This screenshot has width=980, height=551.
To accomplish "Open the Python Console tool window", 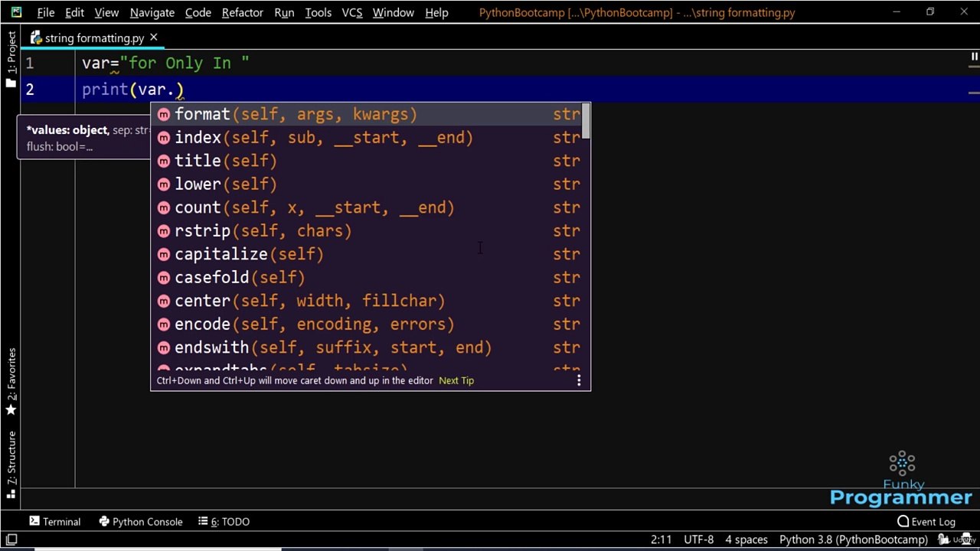I will [x=141, y=521].
